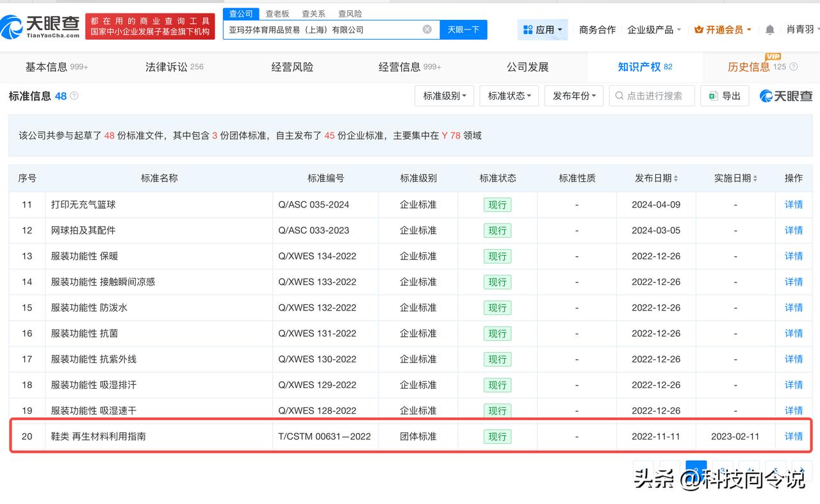Viewport: 820px width, 504px height.
Task: Click the notification bell icon
Action: pyautogui.click(x=770, y=29)
